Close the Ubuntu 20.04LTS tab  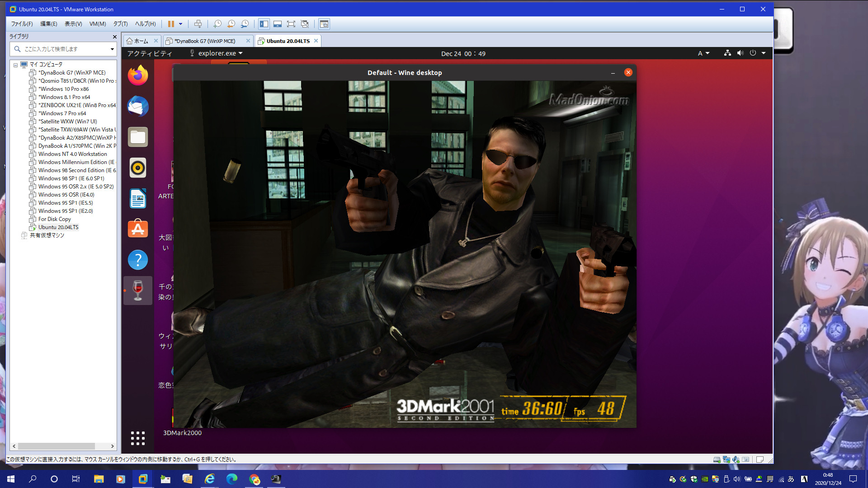pos(316,41)
